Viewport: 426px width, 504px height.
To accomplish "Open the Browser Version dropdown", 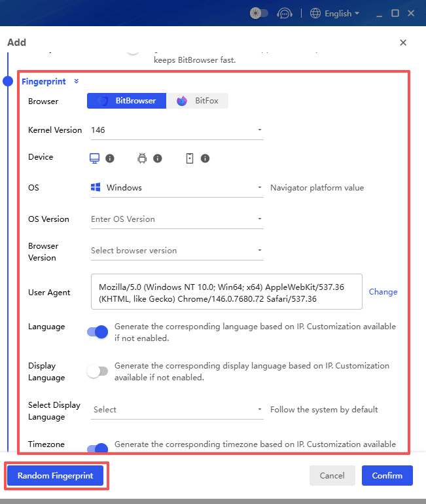I will (x=177, y=251).
